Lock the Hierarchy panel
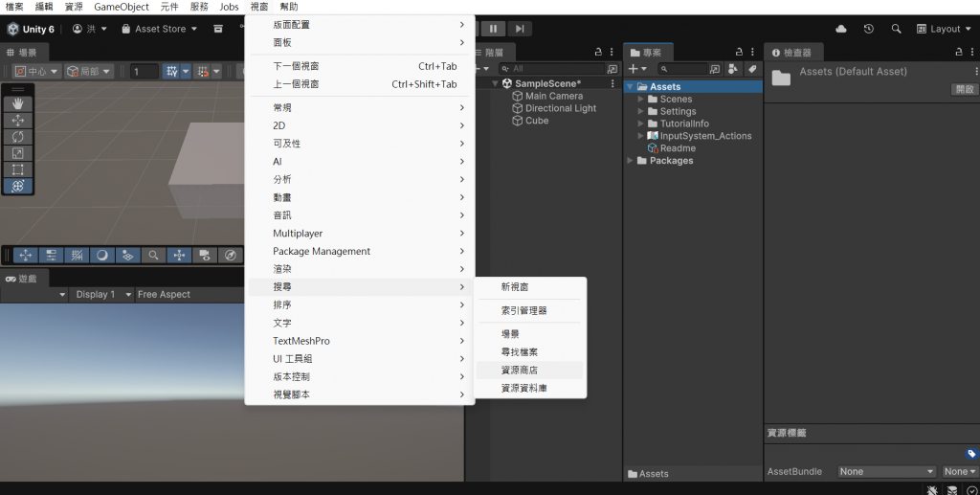Image resolution: width=980 pixels, height=495 pixels. click(598, 52)
